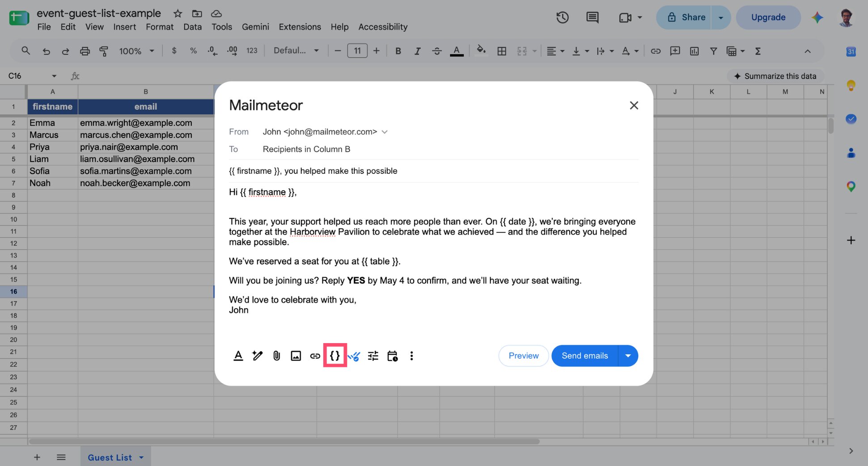Click the Upgrade button
The height and width of the screenshot is (466, 868).
(768, 17)
